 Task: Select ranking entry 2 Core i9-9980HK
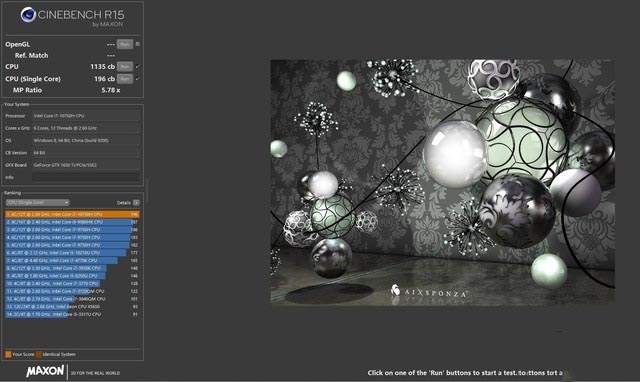72,222
